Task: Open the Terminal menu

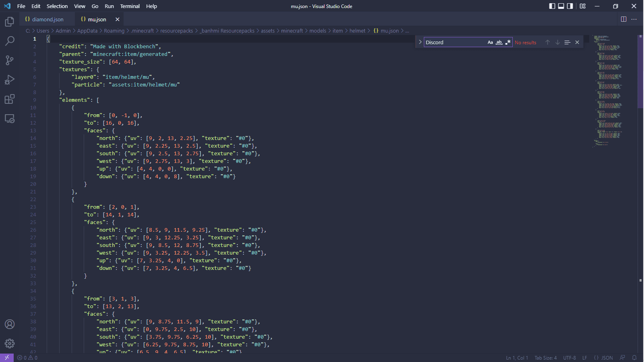Action: pyautogui.click(x=130, y=6)
